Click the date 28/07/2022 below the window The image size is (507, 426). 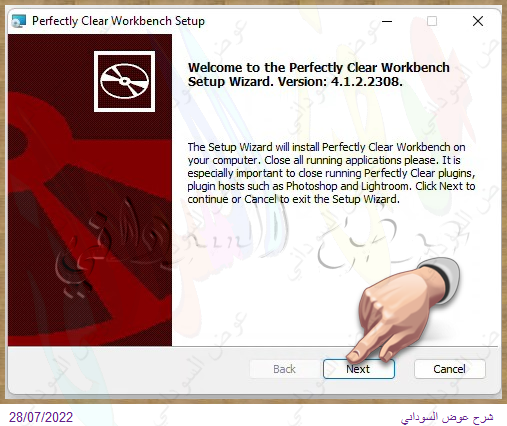click(x=41, y=417)
